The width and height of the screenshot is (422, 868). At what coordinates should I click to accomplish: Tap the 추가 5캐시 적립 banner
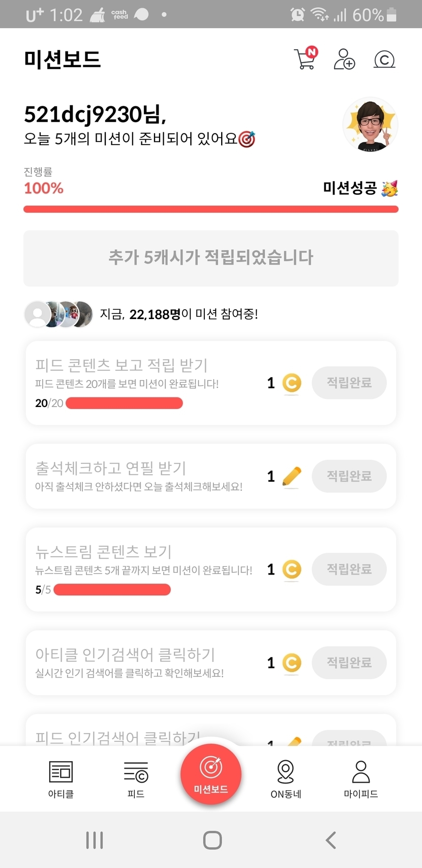point(211,258)
